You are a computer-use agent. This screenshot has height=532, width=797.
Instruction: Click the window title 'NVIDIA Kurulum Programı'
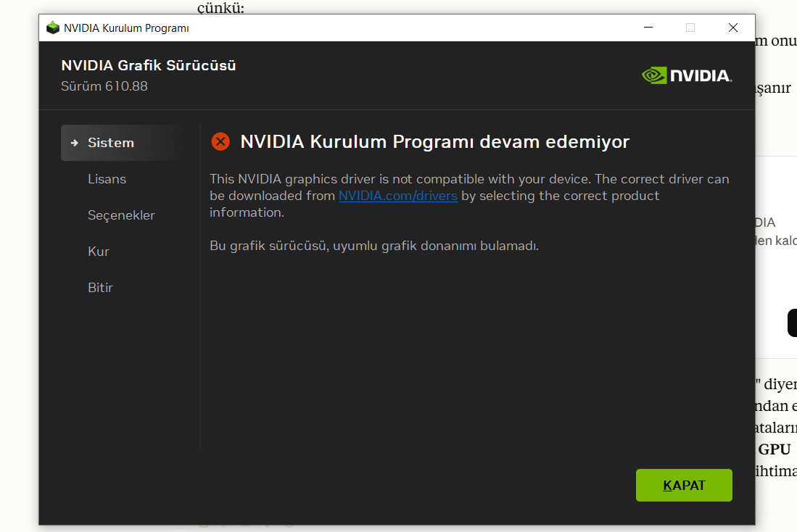tap(126, 28)
